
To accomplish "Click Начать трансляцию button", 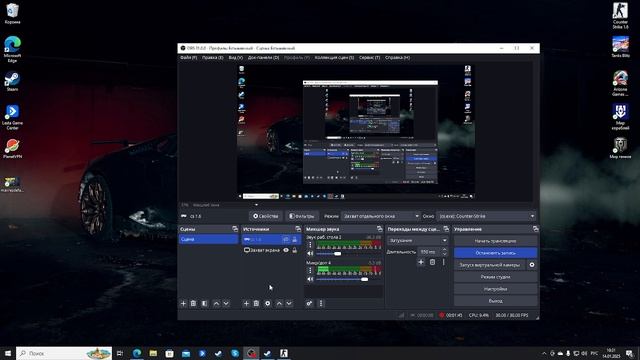I will (496, 241).
